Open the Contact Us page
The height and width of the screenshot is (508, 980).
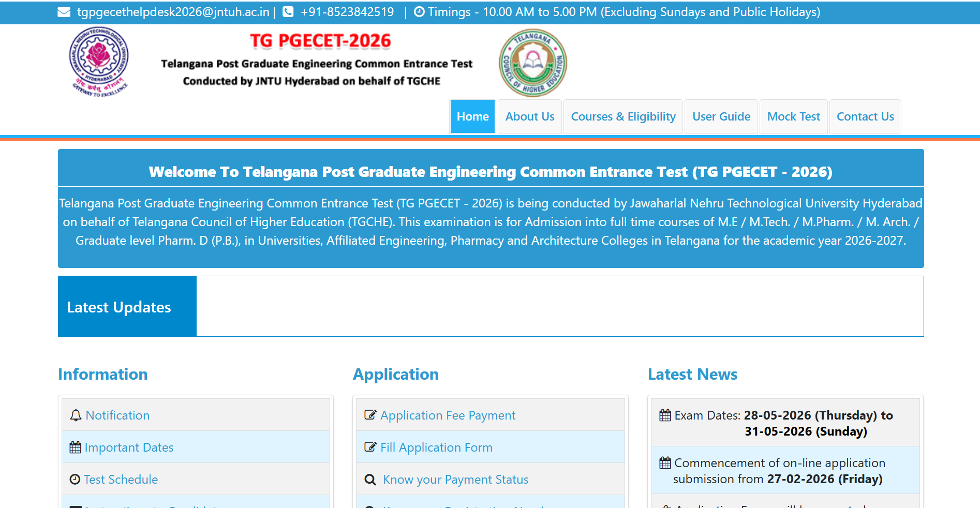pos(865,116)
